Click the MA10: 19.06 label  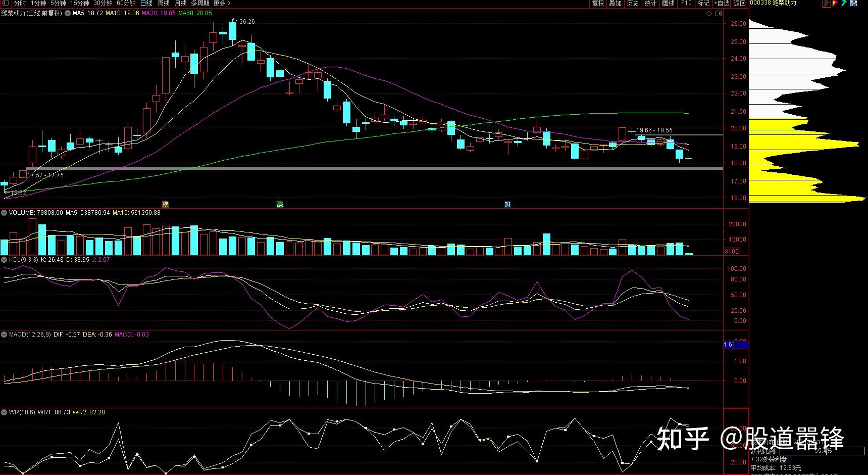(122, 13)
